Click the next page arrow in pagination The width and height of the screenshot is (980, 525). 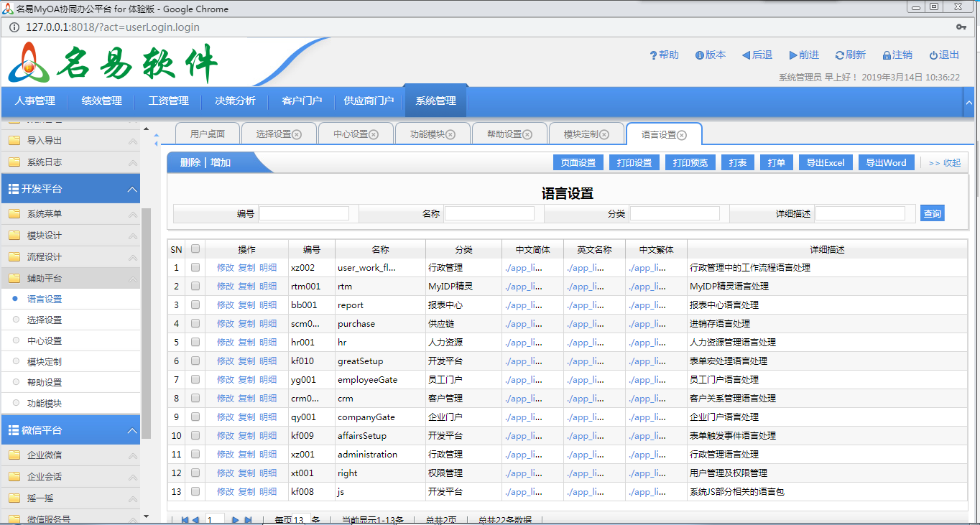point(235,520)
